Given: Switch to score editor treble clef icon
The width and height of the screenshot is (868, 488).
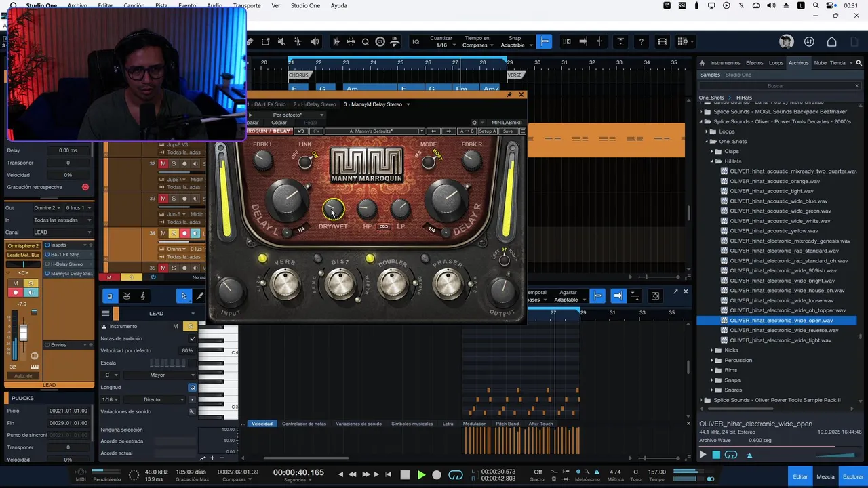Looking at the screenshot, I should point(142,296).
